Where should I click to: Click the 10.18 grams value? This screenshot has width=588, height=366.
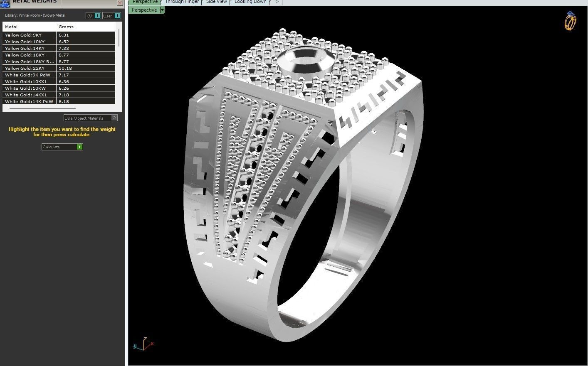coord(65,69)
